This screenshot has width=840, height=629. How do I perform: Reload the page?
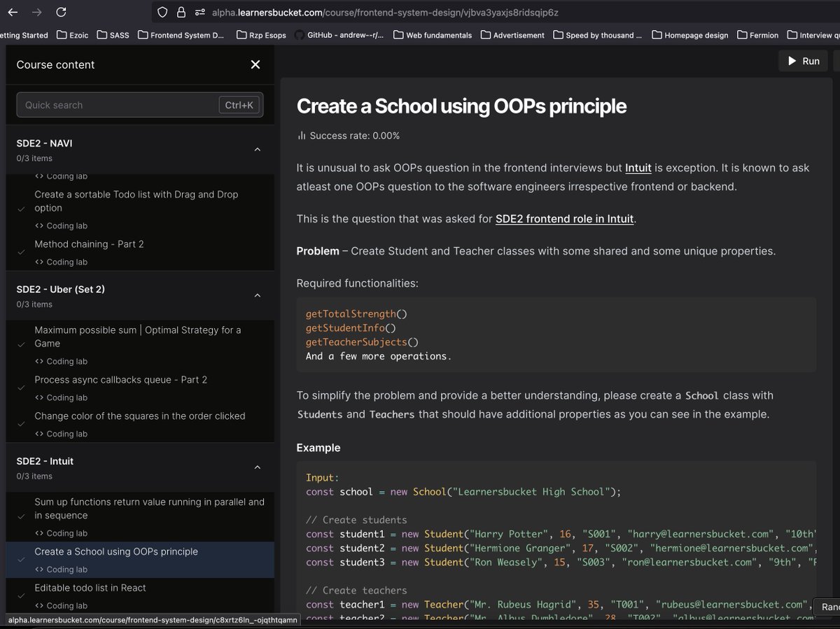[x=61, y=13]
